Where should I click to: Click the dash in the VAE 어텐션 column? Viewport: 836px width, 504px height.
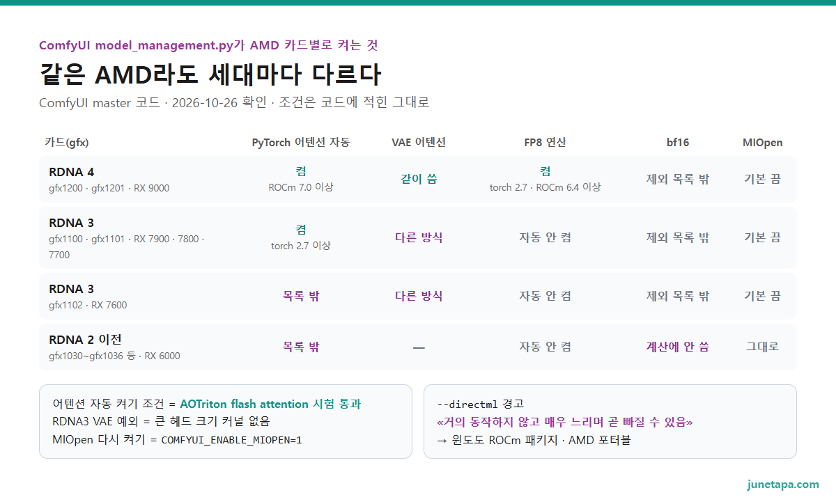click(x=419, y=347)
